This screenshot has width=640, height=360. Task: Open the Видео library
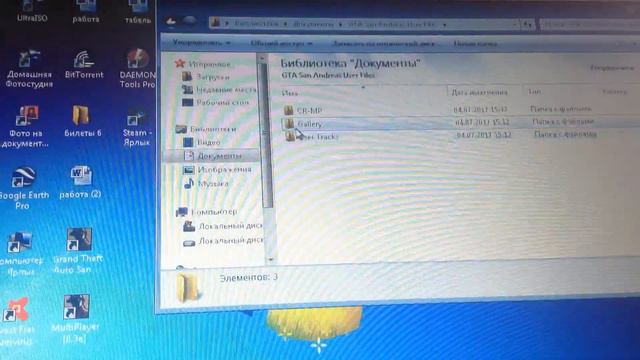(x=202, y=142)
